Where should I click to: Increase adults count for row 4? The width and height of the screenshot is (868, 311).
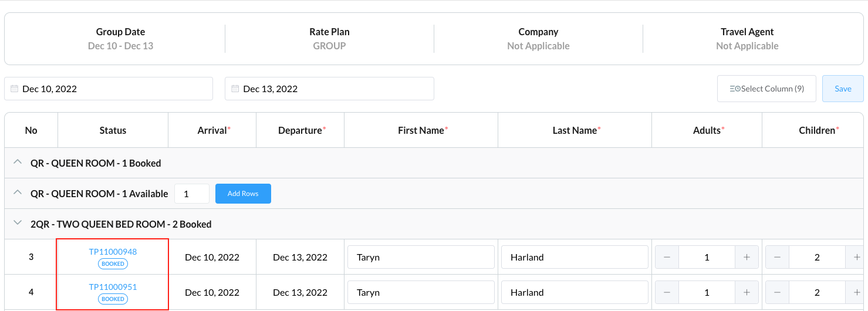(747, 292)
